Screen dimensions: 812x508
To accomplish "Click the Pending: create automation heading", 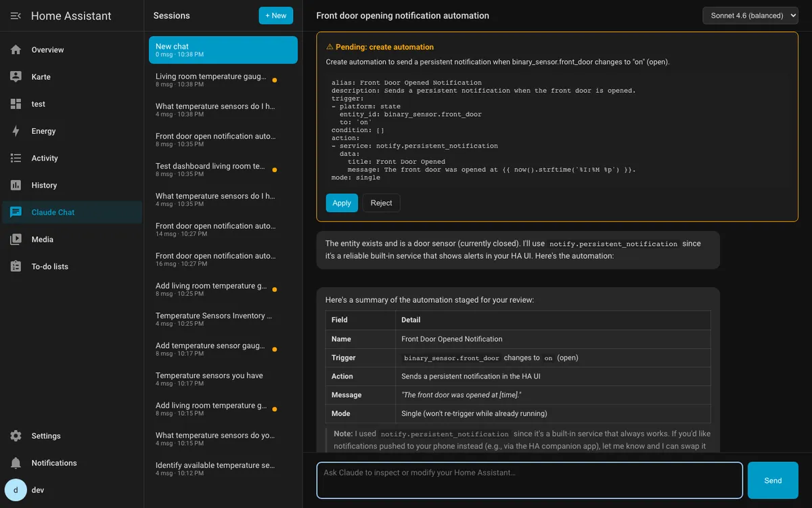I will click(x=380, y=47).
